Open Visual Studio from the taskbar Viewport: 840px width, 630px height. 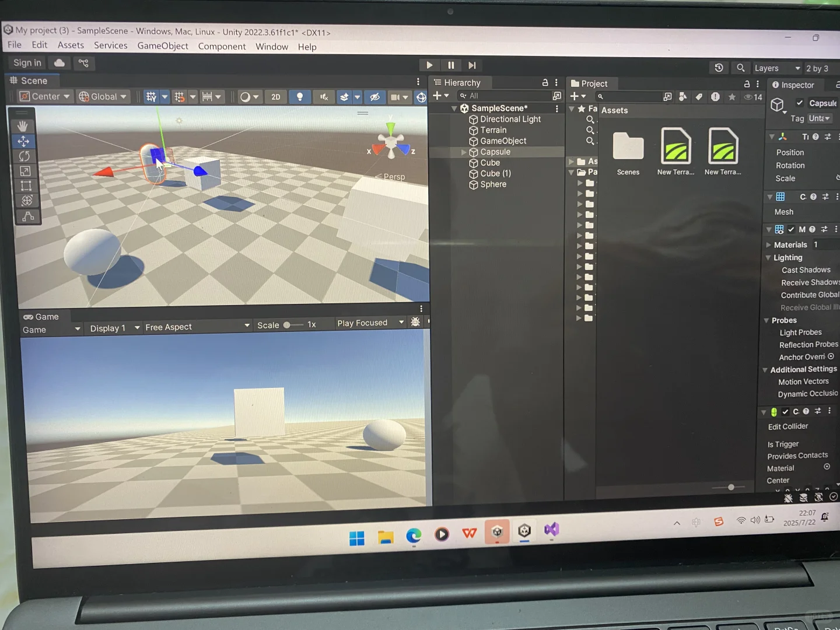click(552, 530)
